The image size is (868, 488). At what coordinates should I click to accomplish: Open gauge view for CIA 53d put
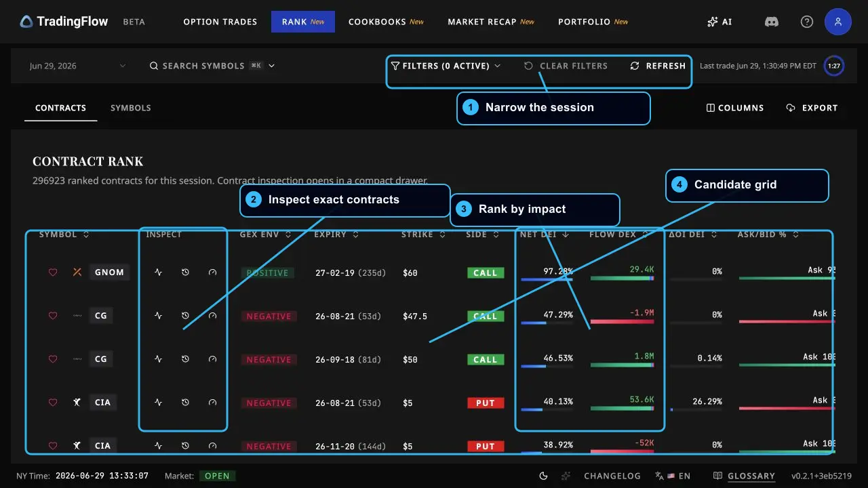tap(212, 403)
